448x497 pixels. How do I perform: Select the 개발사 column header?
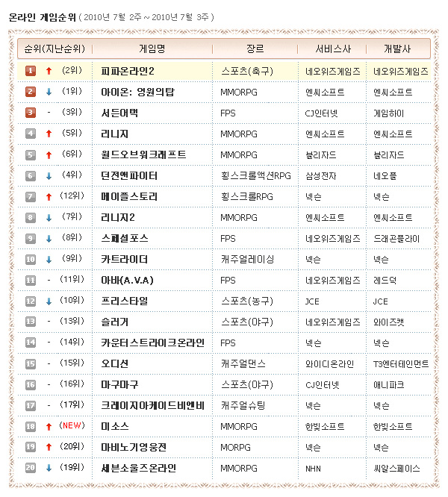coord(397,49)
